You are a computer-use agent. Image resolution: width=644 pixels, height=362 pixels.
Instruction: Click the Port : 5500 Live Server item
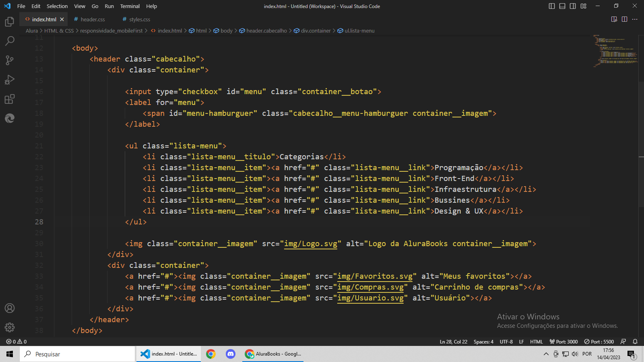coord(599,341)
